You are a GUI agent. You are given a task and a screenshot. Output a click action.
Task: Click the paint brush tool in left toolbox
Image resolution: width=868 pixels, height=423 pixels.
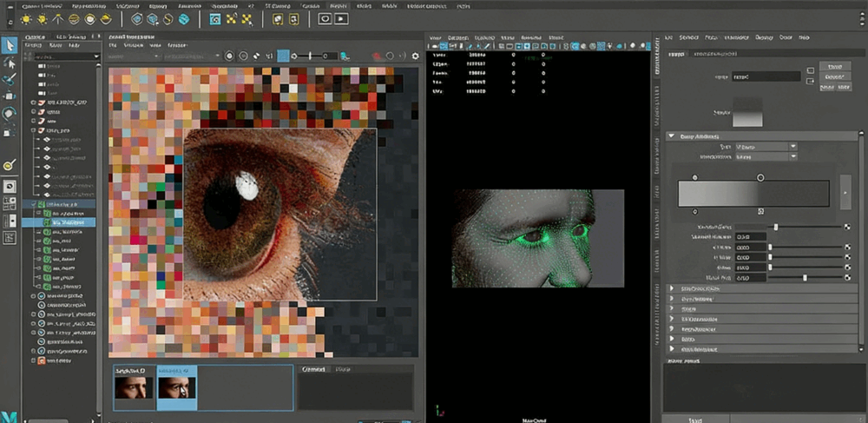10,79
